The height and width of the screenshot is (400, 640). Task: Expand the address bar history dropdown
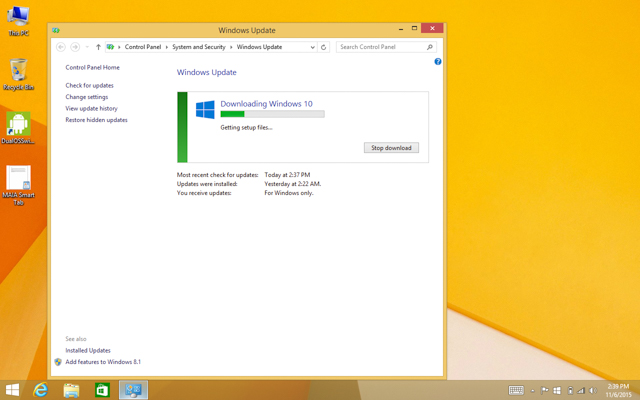[312, 47]
